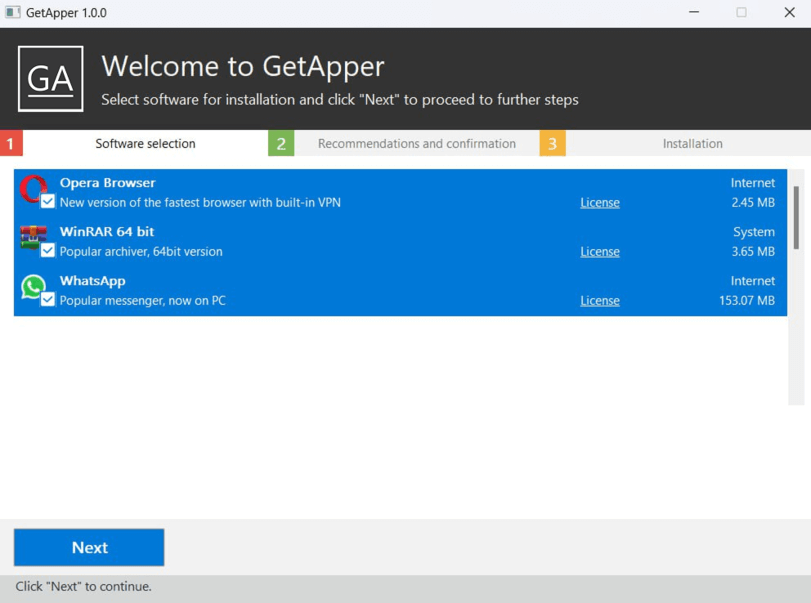Screen dimensions: 811x603
Task: Minimize the GetApper window
Action: 694,12
